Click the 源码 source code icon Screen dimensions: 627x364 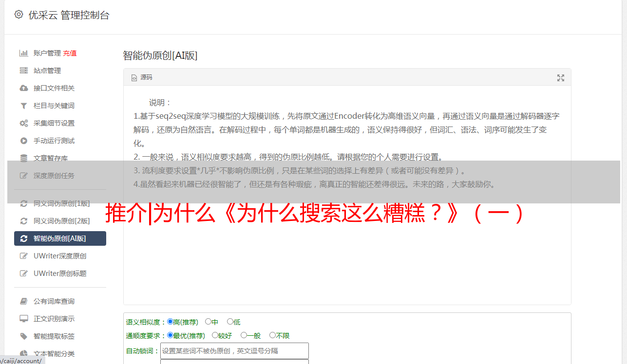pyautogui.click(x=134, y=77)
